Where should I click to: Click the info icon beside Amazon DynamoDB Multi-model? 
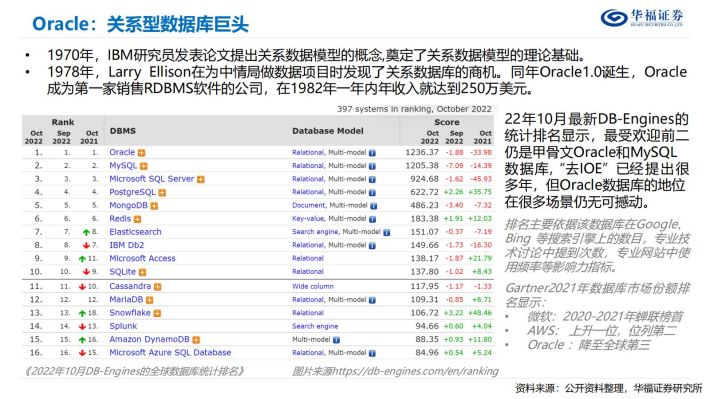tap(336, 340)
